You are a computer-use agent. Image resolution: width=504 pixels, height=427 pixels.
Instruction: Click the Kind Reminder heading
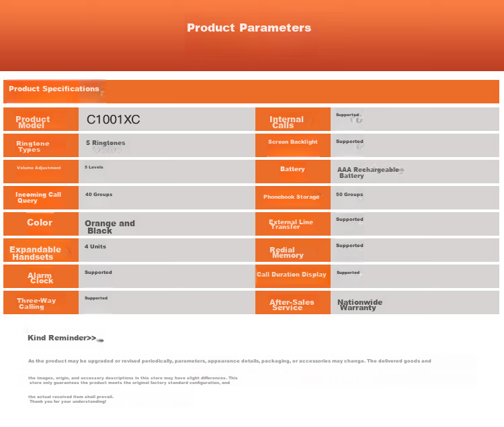tap(62, 338)
